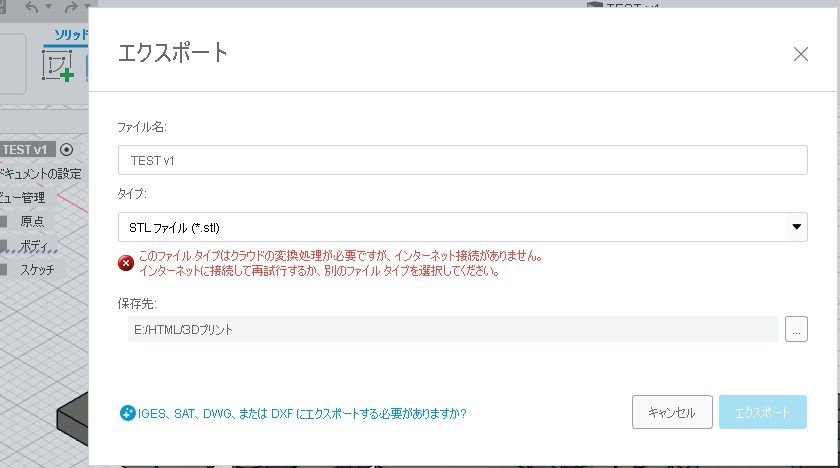Viewport: 840px width, 468px height.
Task: Click the 保存先 path field
Action: (452, 329)
